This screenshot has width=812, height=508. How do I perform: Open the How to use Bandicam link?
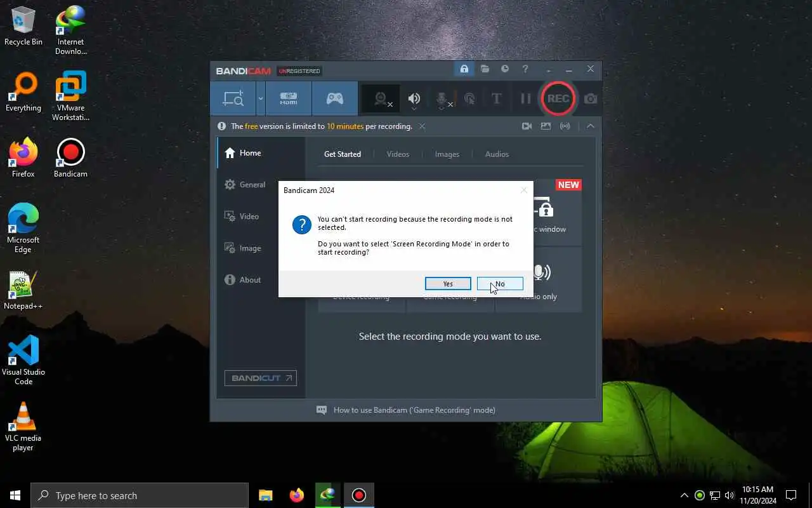pos(414,410)
